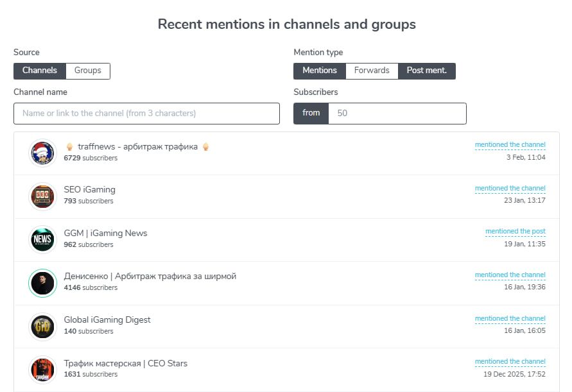Screen dimensions: 572x392
Task: Open SEO iGaming 'mentioned the channel' link
Action: [x=510, y=189]
